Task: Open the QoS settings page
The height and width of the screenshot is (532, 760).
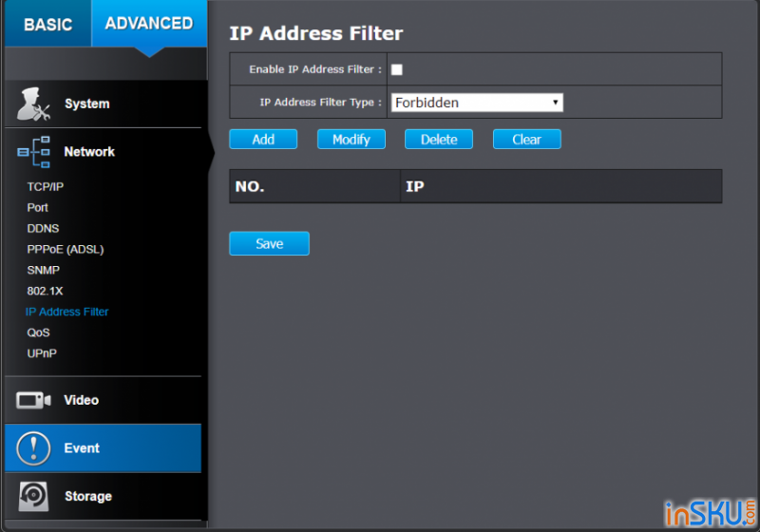Action: click(38, 332)
